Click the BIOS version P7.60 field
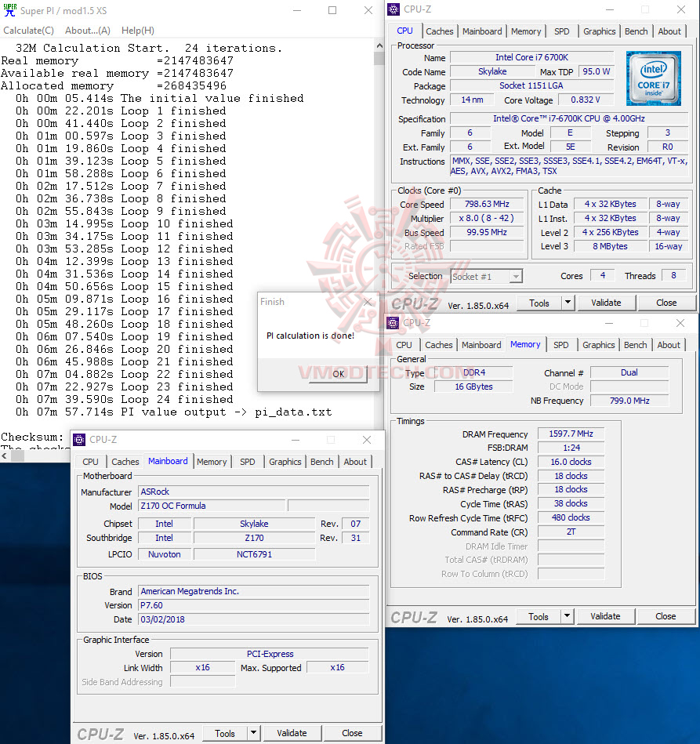700x744 pixels. tap(253, 605)
